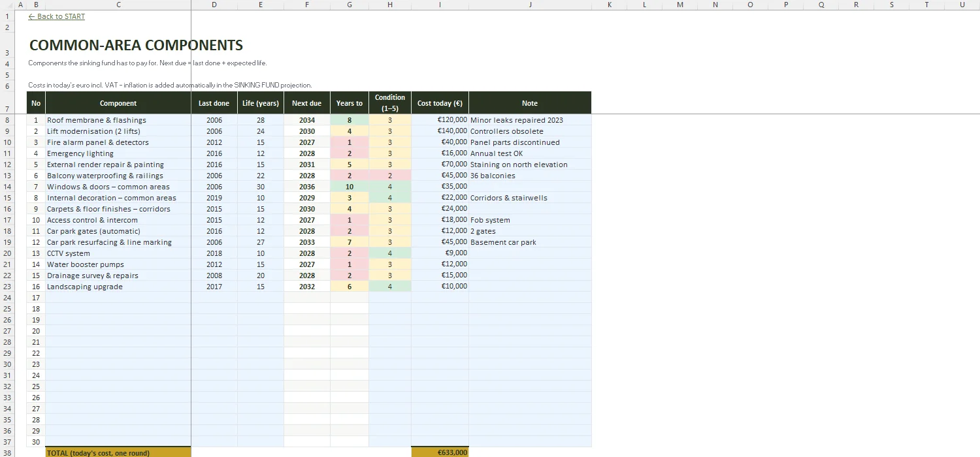Select the Lift modernisation (2 lifts) cell
980x457 pixels.
pos(118,131)
